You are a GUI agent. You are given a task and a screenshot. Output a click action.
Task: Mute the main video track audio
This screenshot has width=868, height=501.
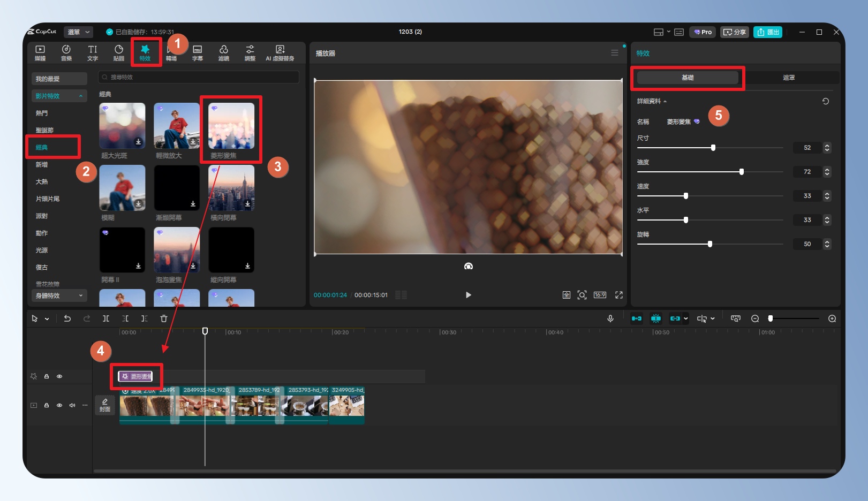(72, 405)
